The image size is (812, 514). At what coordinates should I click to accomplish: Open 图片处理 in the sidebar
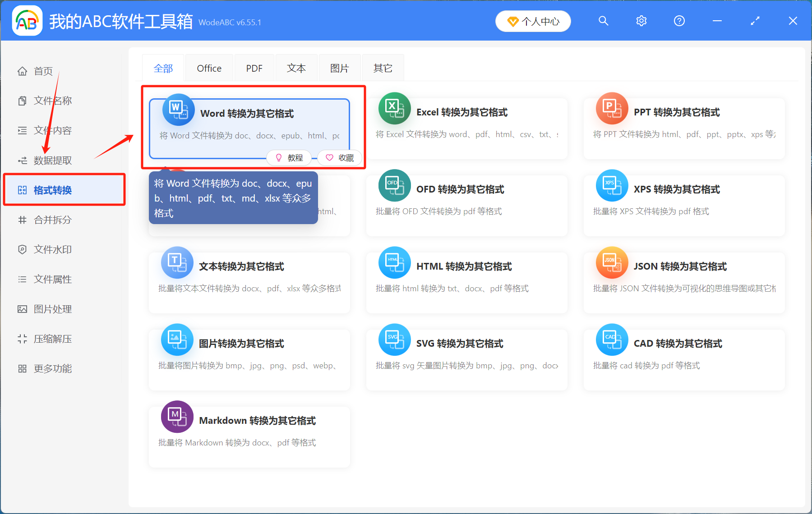point(52,309)
